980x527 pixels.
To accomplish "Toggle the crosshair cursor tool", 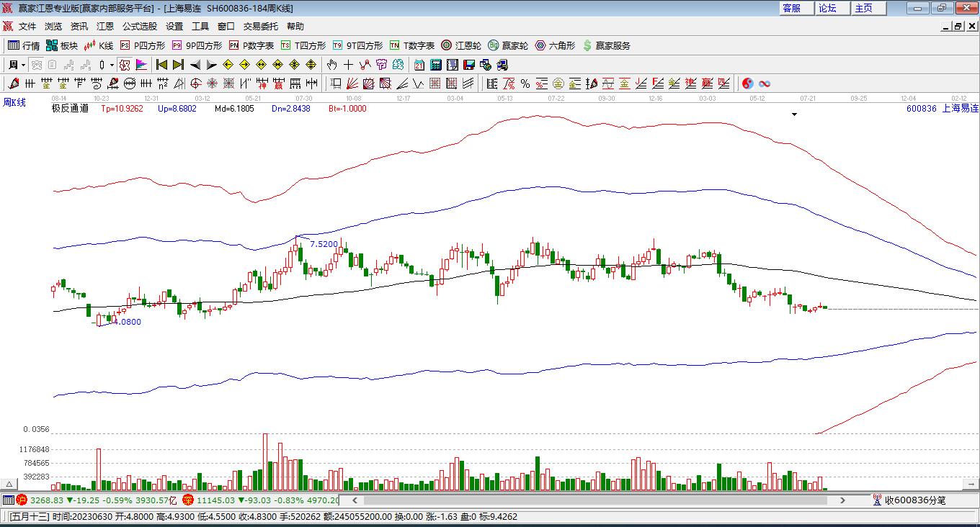I will pyautogui.click(x=349, y=65).
